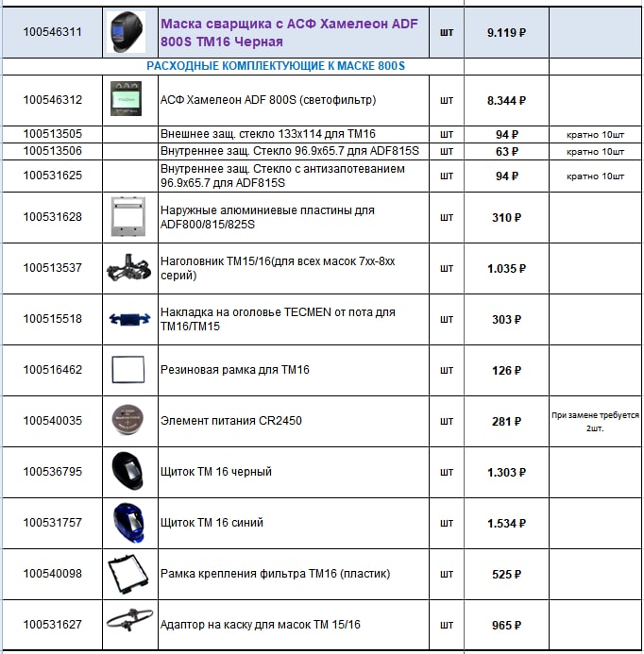
Task: Select 'Накладка на оголовье TECMEN' description cell
Action: click(x=294, y=319)
